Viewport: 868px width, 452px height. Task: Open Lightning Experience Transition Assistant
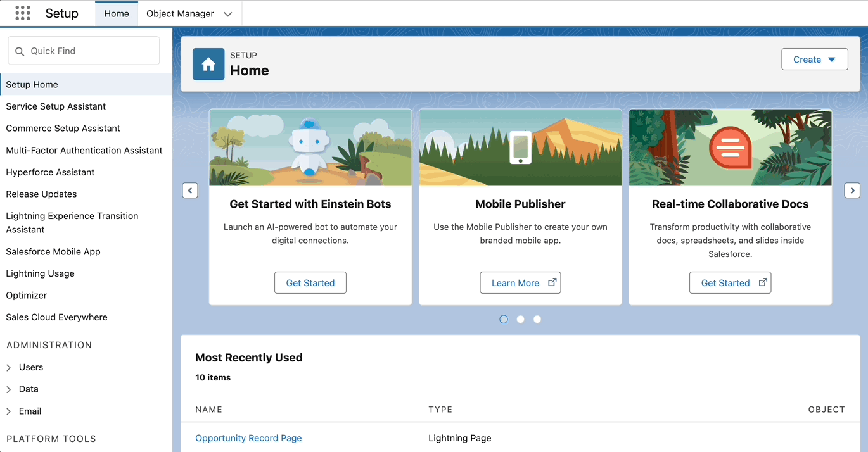click(72, 223)
